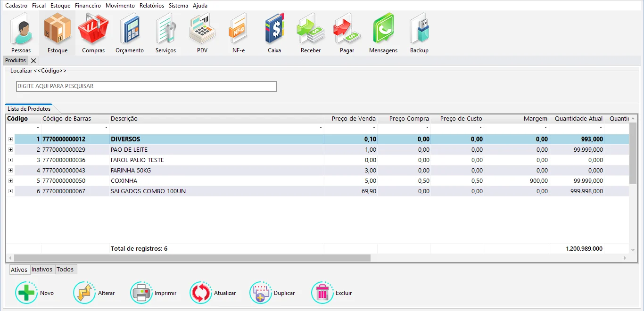Open the Receber icon
This screenshot has width=644, height=311.
pyautogui.click(x=311, y=33)
